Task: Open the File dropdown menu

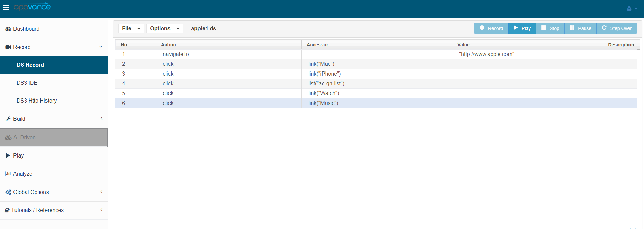Action: [x=131, y=29]
